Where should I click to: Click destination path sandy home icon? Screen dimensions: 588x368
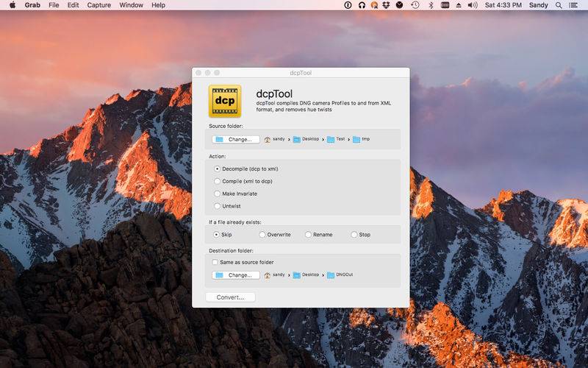tap(267, 275)
